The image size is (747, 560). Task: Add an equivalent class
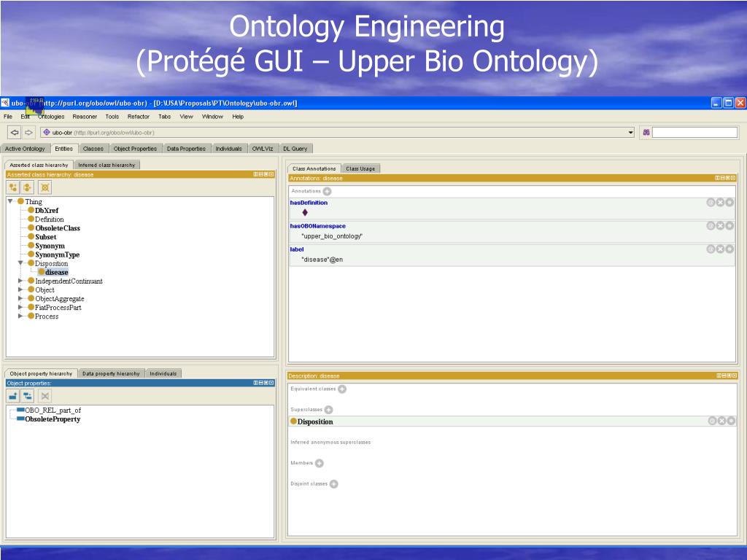[342, 389]
